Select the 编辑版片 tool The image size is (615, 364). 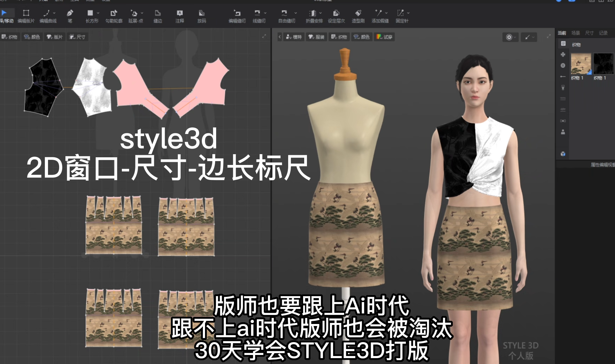pyautogui.click(x=26, y=16)
